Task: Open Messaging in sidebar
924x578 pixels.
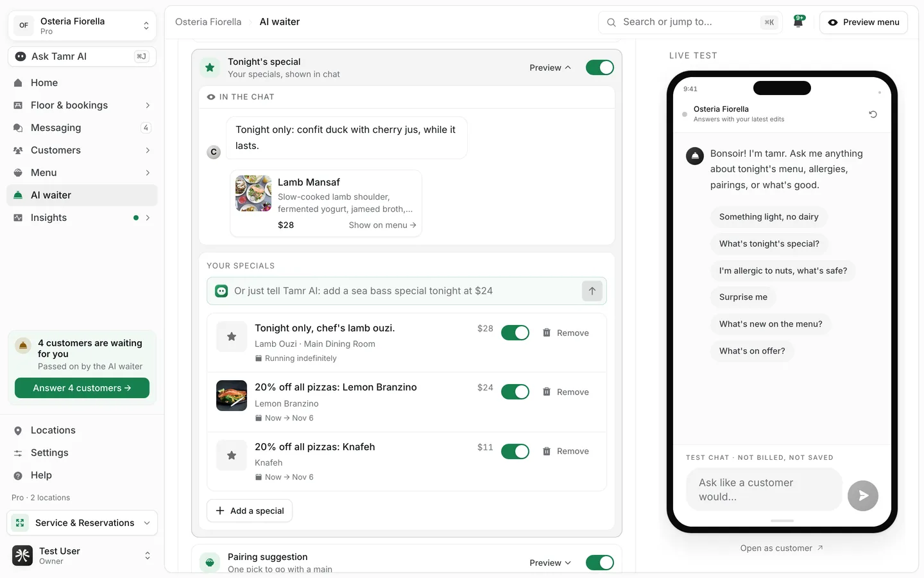Action: (82, 128)
